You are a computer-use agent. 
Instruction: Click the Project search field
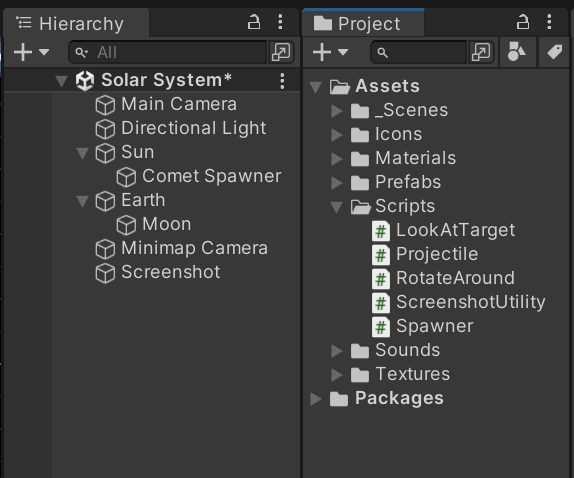click(x=419, y=52)
